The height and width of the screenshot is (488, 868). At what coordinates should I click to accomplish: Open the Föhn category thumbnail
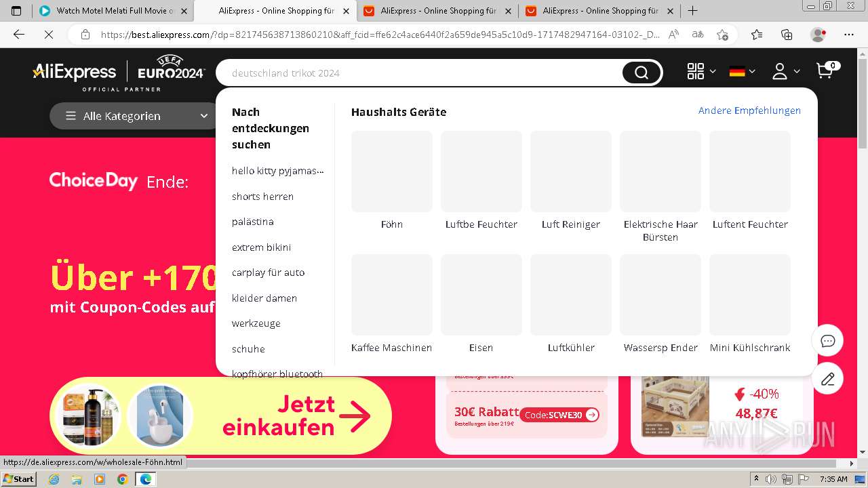pyautogui.click(x=392, y=171)
